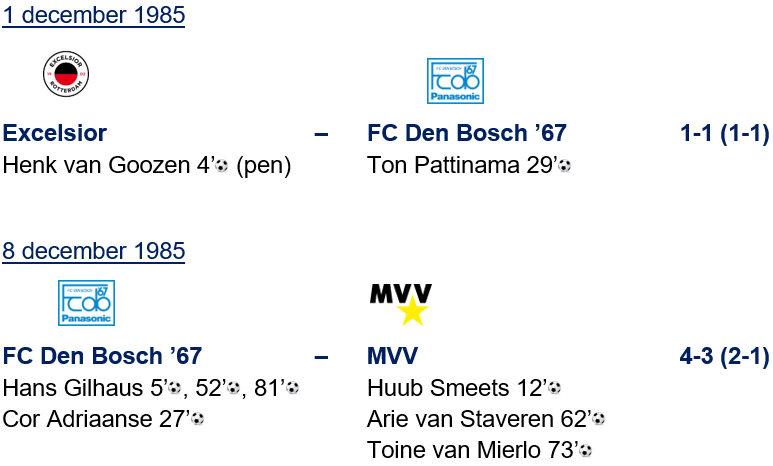Open the 1 december 1985 date link
The image size is (773, 466).
(93, 15)
